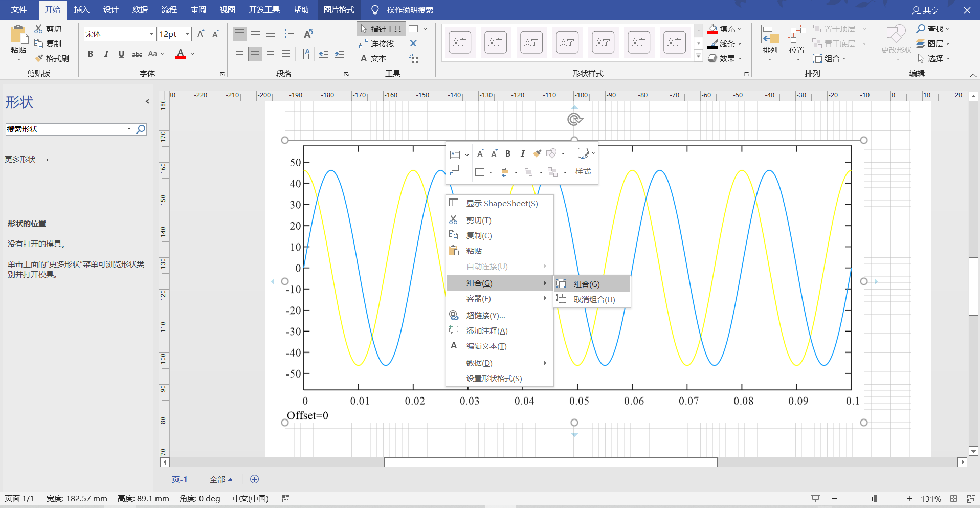Click the Copy (复制) icon in ribbon
The height and width of the screenshot is (508, 980).
pos(39,43)
